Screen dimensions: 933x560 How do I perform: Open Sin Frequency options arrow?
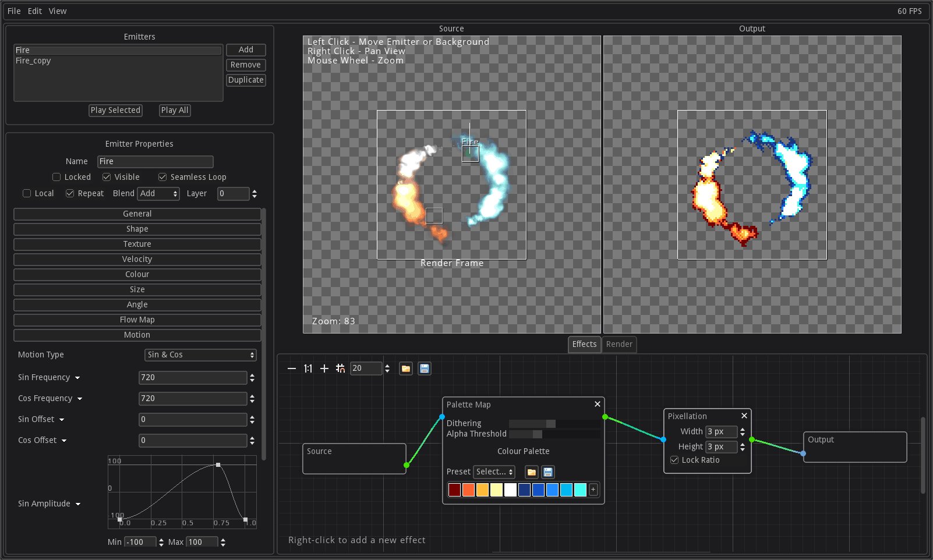[77, 378]
